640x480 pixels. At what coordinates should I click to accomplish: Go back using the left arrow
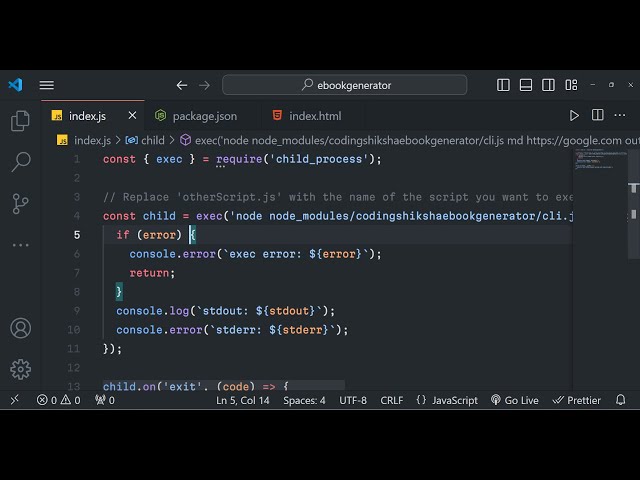pyautogui.click(x=182, y=85)
